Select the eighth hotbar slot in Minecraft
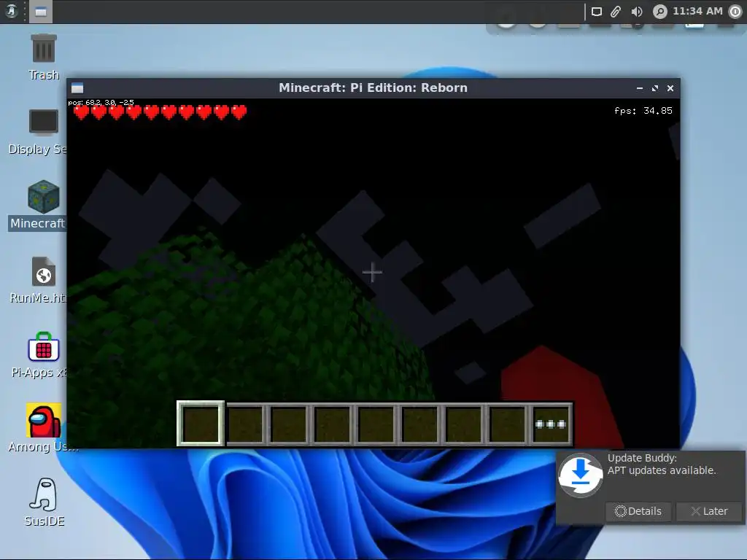Viewport: 747px width, 560px height. 508,424
